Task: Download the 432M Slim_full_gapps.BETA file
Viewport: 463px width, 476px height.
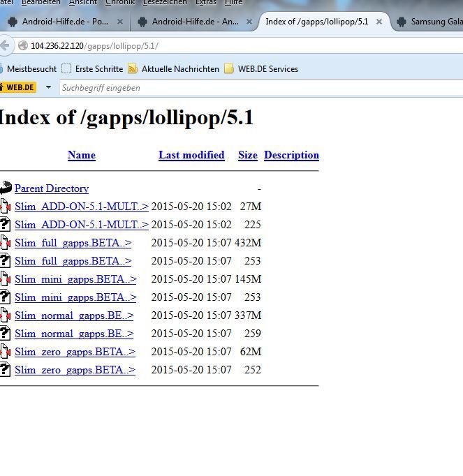Action: coord(73,243)
